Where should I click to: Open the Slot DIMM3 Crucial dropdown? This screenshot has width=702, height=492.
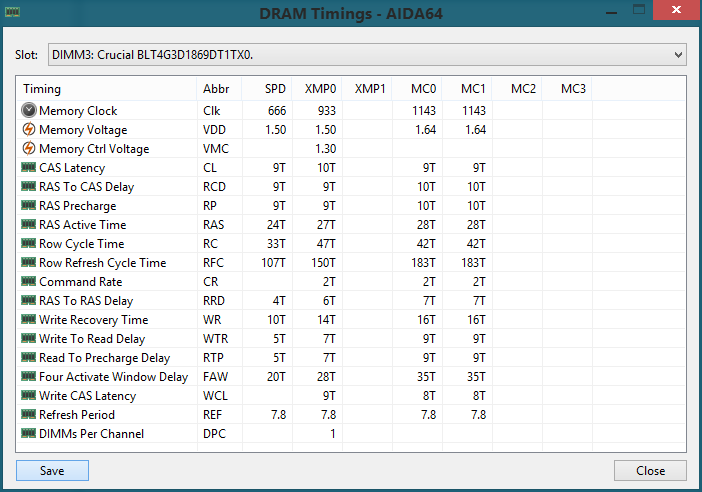pyautogui.click(x=367, y=55)
